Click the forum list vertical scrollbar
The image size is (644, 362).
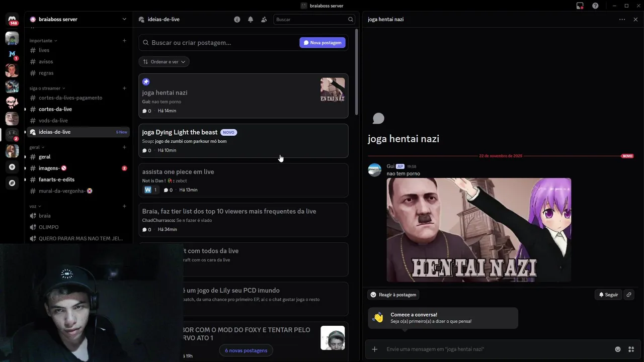357,72
